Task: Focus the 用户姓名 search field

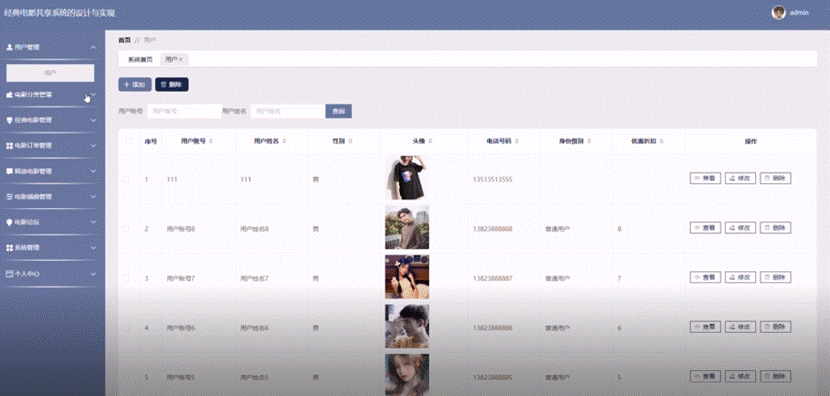Action: [287, 111]
